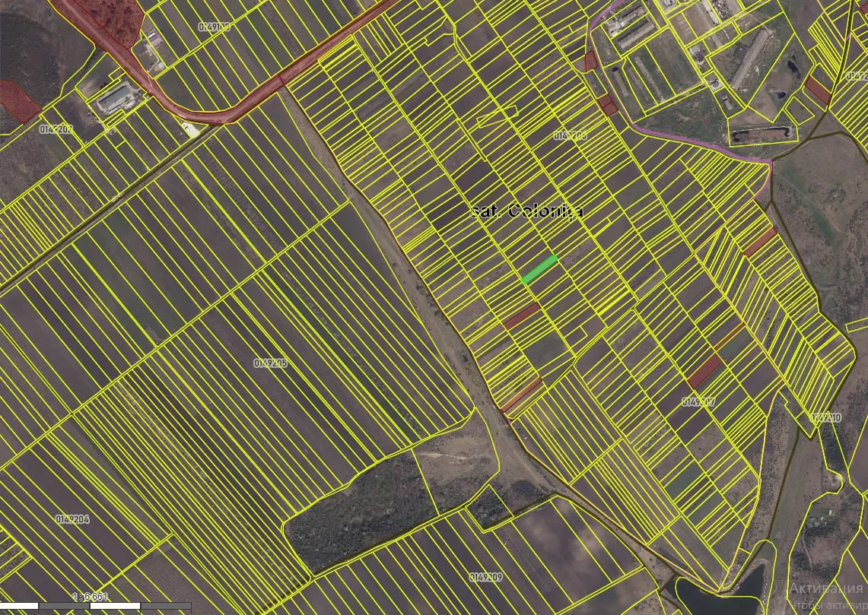
Task: Click the 0149203 sector label
Action: tap(56, 129)
